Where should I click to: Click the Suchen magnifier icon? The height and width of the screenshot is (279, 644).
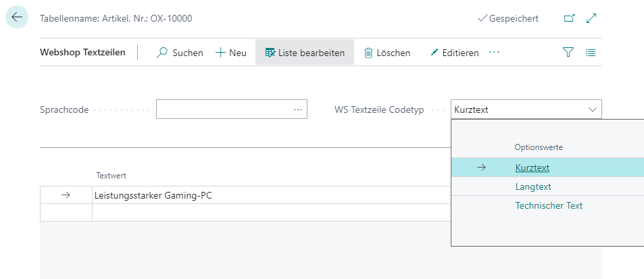162,53
